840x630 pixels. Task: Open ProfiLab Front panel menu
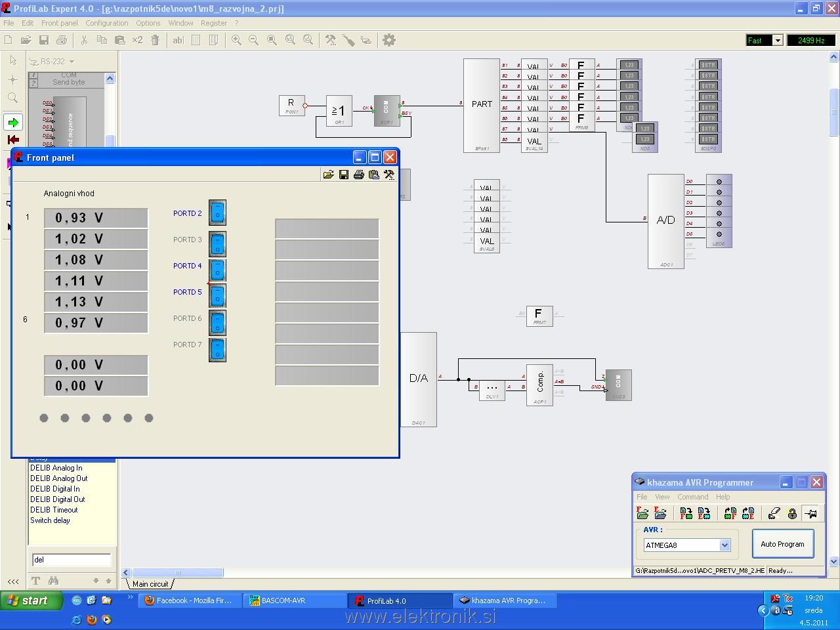59,23
